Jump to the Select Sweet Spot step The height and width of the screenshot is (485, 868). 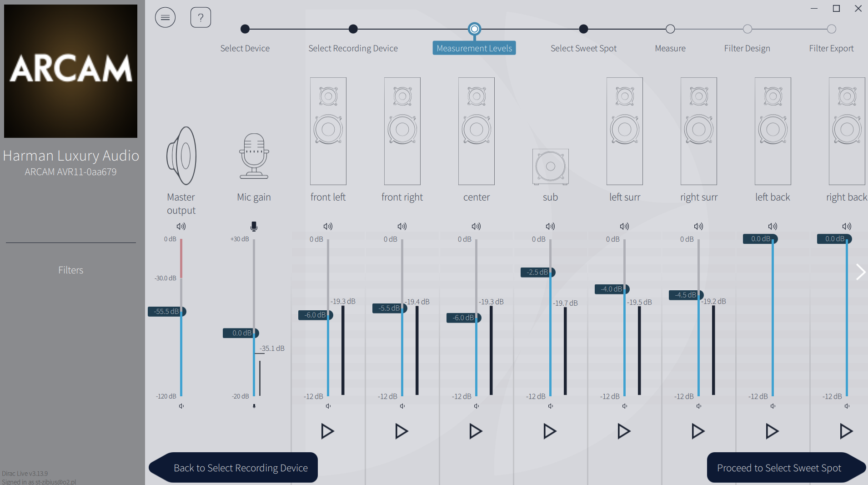(583, 48)
